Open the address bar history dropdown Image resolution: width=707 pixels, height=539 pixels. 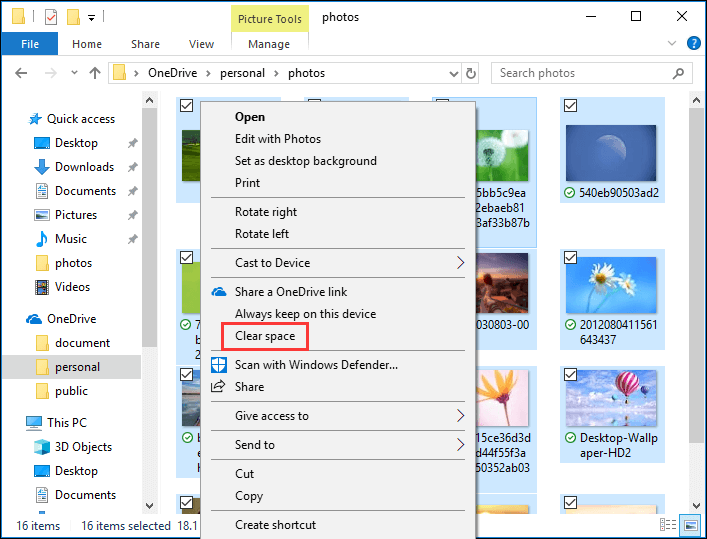coord(454,74)
